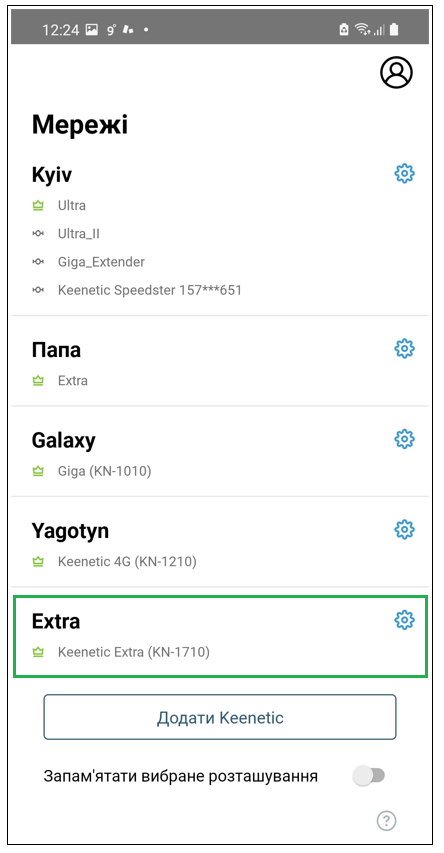Open settings gear for Galaxy network
Screen dimensions: 444x853
click(x=404, y=438)
